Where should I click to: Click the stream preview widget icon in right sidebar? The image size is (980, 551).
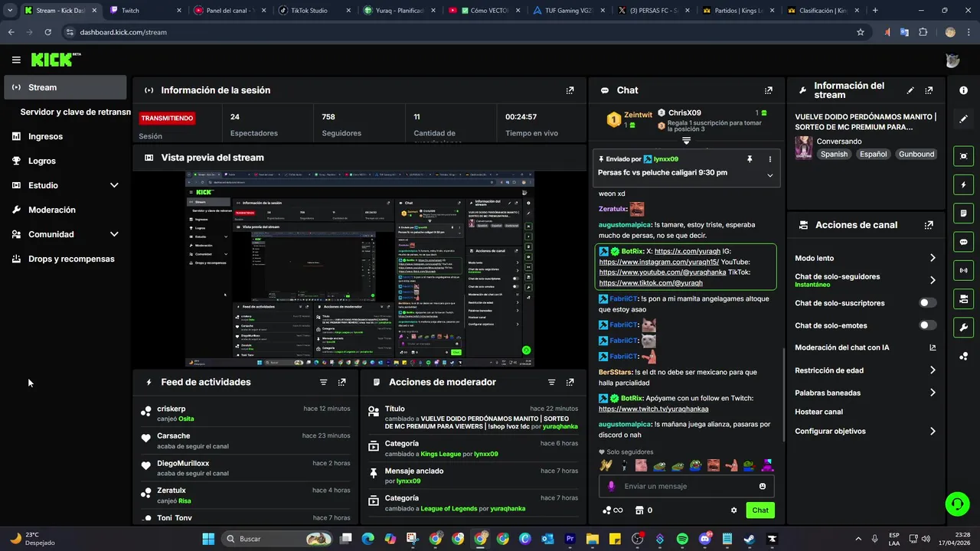tap(963, 156)
